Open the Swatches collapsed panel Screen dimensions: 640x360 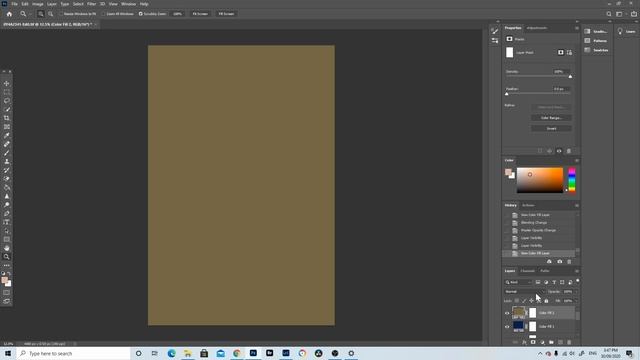click(596, 50)
